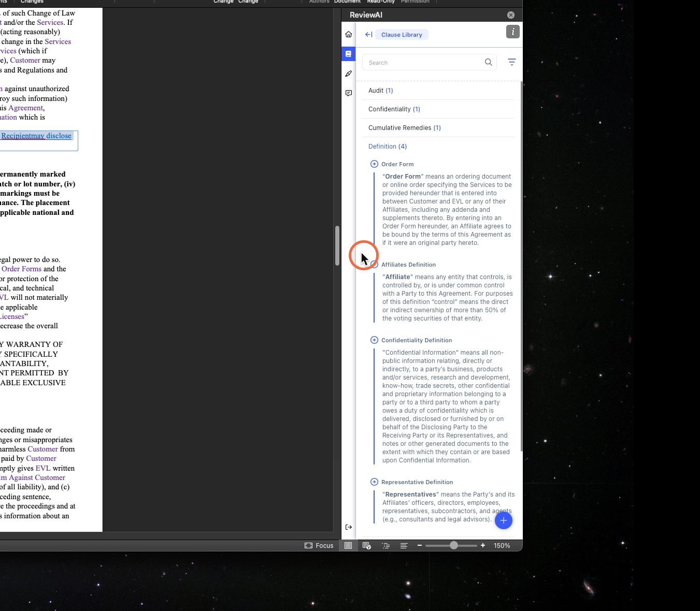Close the ReviewAI panel
This screenshot has width=700, height=611.
(x=511, y=15)
